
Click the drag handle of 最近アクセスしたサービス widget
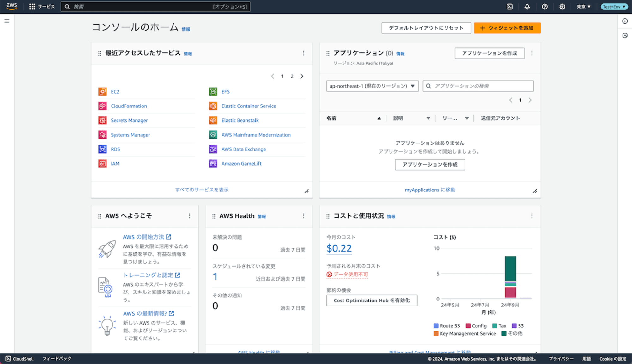[100, 53]
